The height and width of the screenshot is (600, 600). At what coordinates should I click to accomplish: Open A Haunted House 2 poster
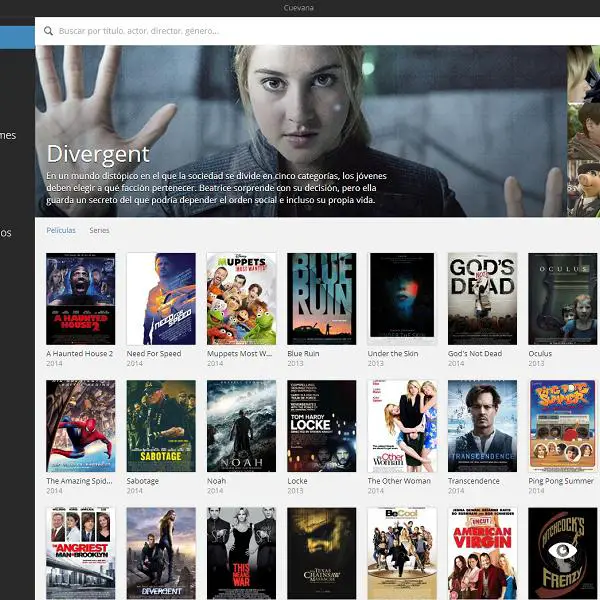coord(81,299)
